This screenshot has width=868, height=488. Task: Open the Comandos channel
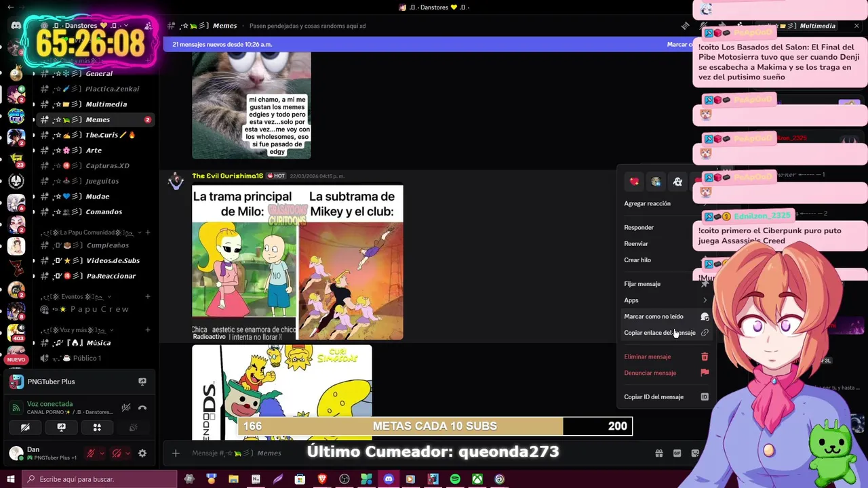click(x=95, y=212)
